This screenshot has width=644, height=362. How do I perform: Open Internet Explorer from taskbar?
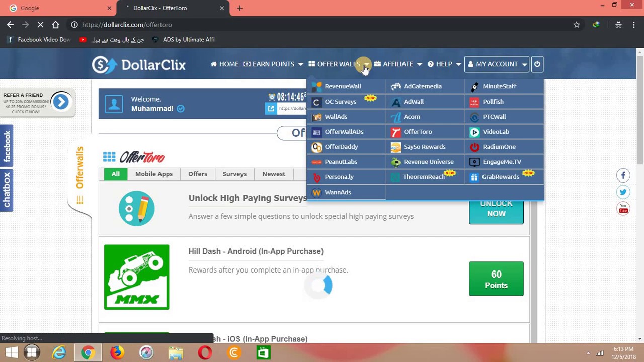tap(59, 352)
